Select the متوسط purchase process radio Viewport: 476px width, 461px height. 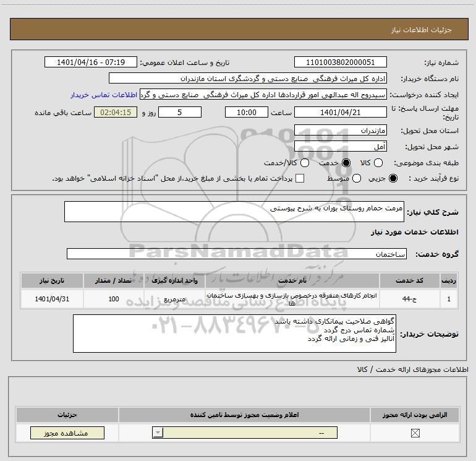pyautogui.click(x=357, y=178)
